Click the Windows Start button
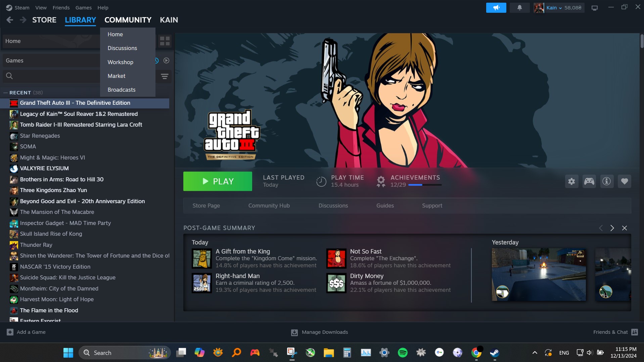644x362 pixels. pos(68,353)
